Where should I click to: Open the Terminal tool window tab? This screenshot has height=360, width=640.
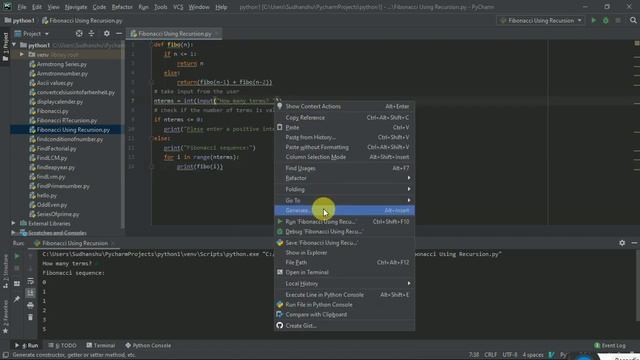point(101,345)
